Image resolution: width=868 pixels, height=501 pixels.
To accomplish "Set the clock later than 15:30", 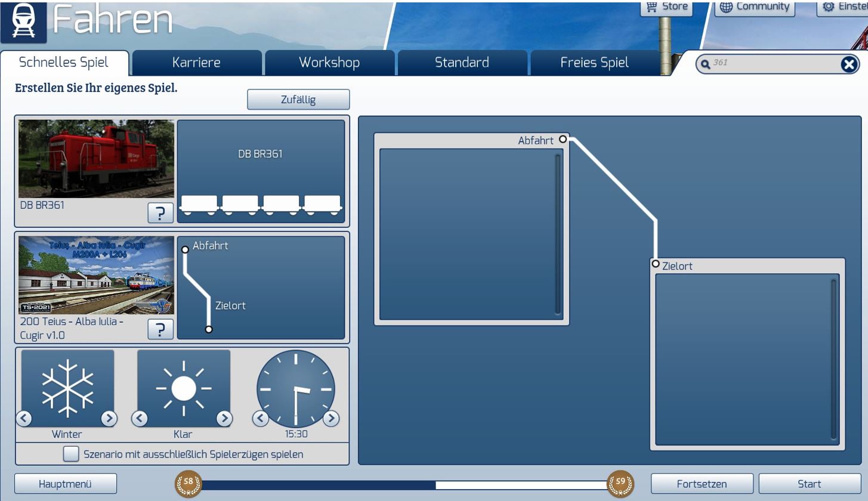I will coord(331,418).
